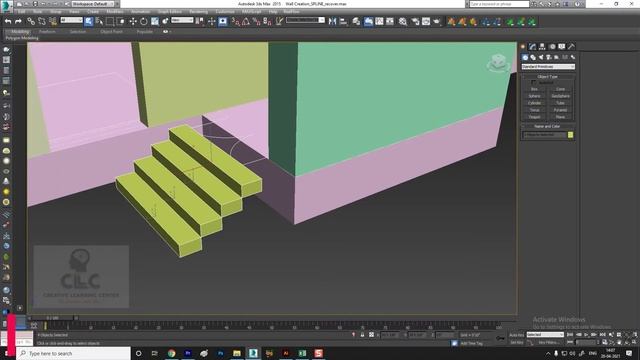
Task: Open the Material Editor
Action: point(403,21)
